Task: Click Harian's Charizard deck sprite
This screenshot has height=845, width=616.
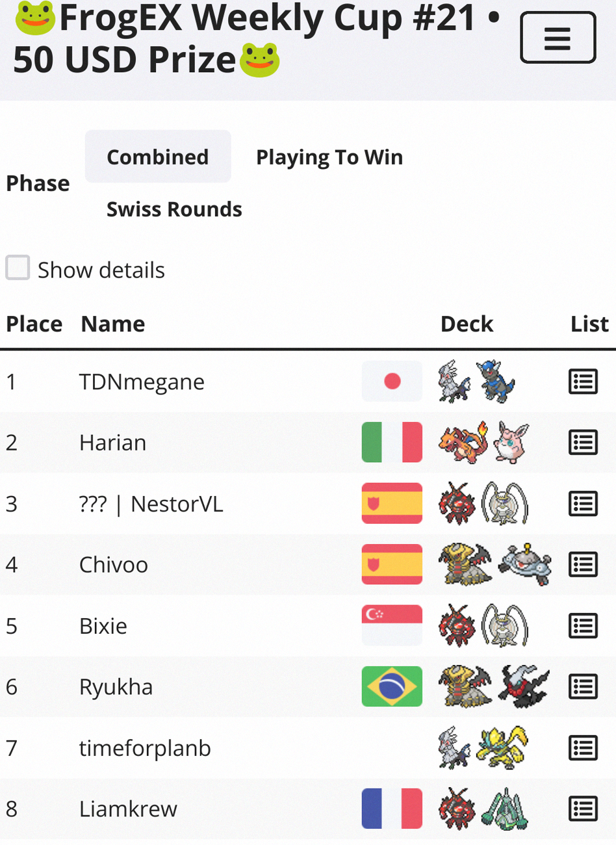Action: (463, 442)
